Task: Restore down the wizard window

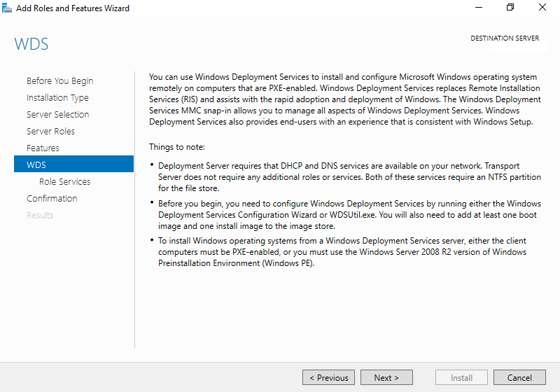Action: click(510, 8)
